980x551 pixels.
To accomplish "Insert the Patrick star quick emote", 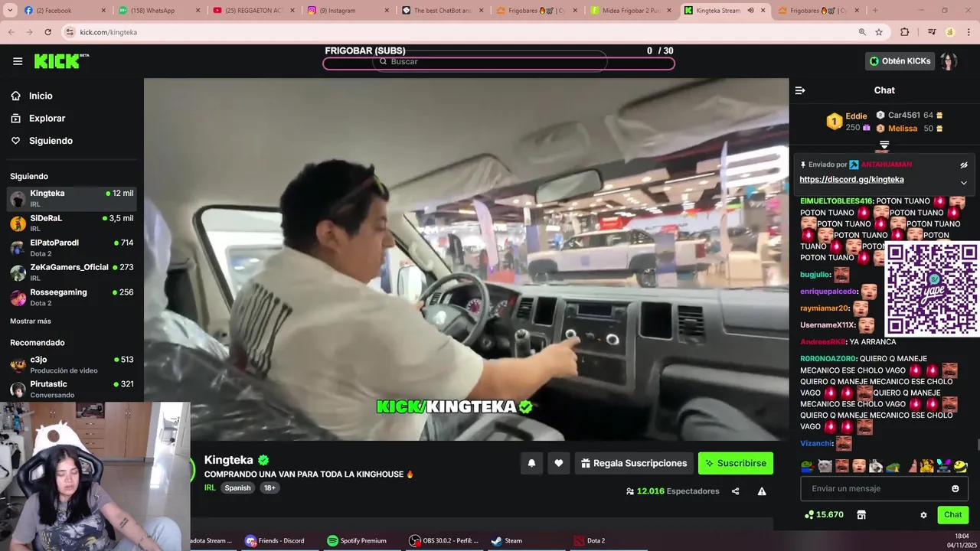I will pyautogui.click(x=911, y=466).
